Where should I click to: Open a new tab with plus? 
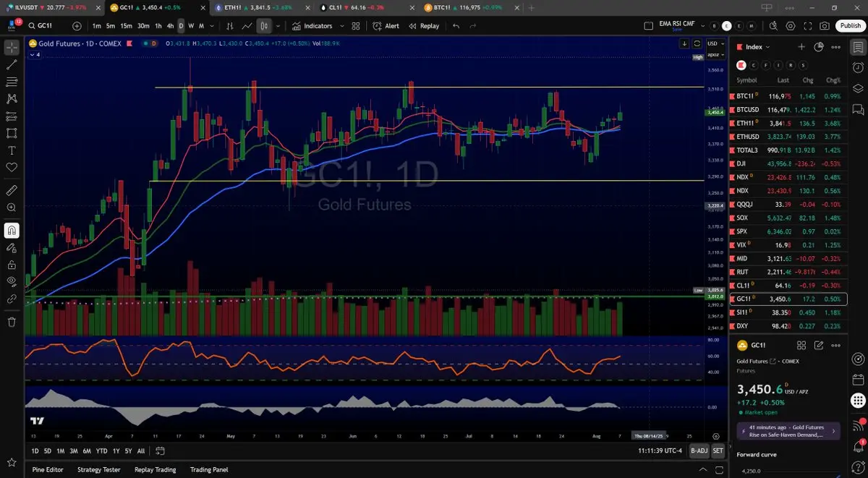532,7
